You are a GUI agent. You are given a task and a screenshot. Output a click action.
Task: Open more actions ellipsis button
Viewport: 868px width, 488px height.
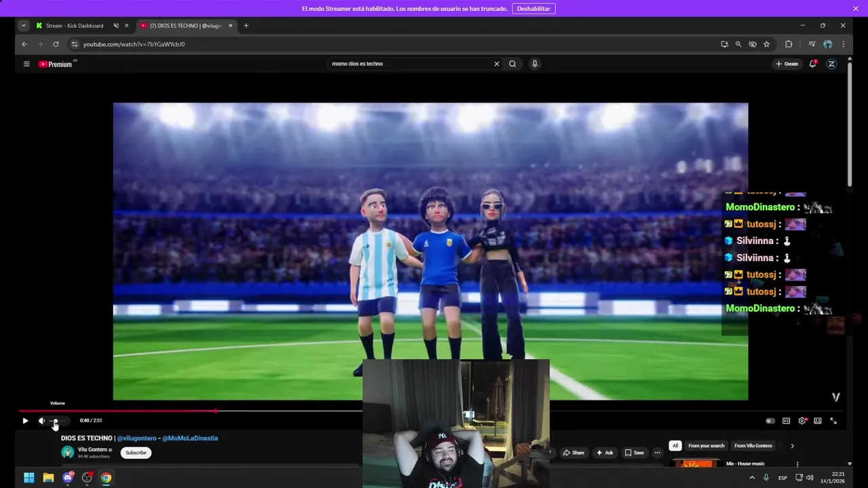(x=657, y=453)
